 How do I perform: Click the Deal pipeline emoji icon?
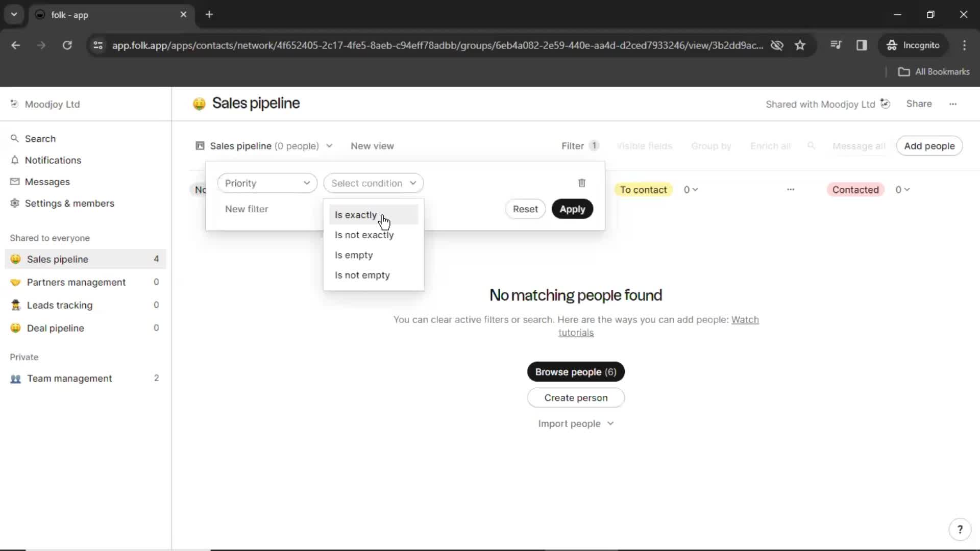pos(16,328)
